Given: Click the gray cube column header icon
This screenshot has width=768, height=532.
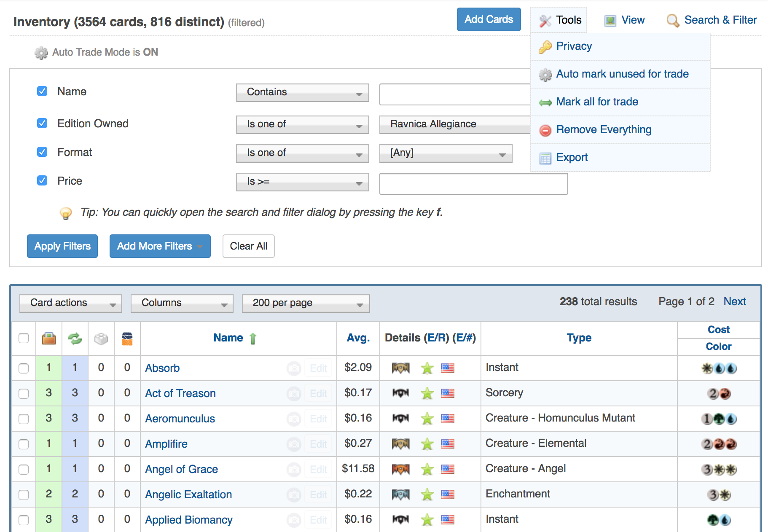Looking at the screenshot, I should (x=101, y=339).
